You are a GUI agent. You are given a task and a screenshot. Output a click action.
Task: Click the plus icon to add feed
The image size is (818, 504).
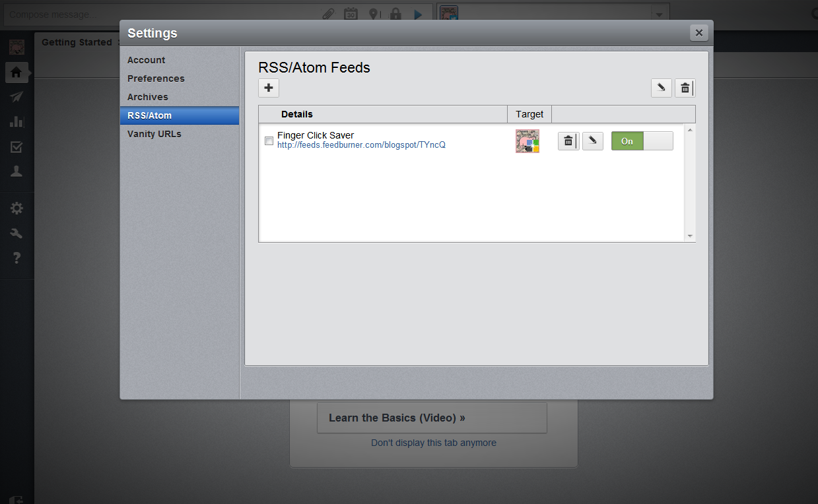269,88
